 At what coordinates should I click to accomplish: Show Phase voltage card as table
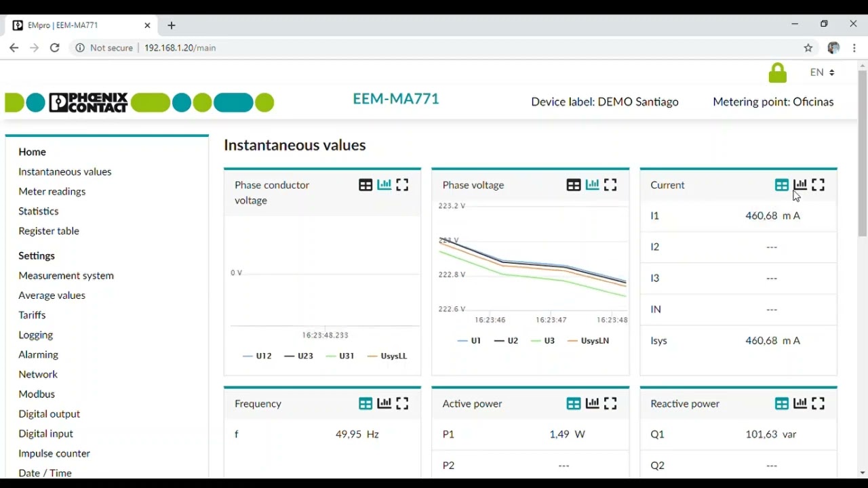pos(574,185)
